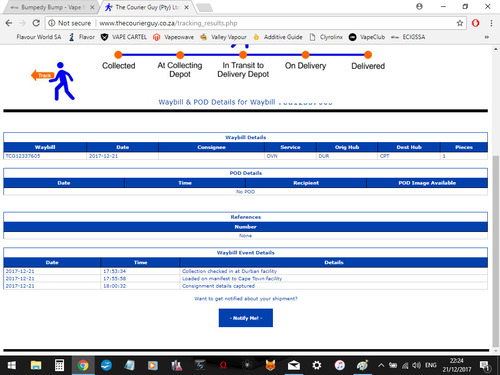
Task: Click the browser back arrow
Action: [9, 23]
